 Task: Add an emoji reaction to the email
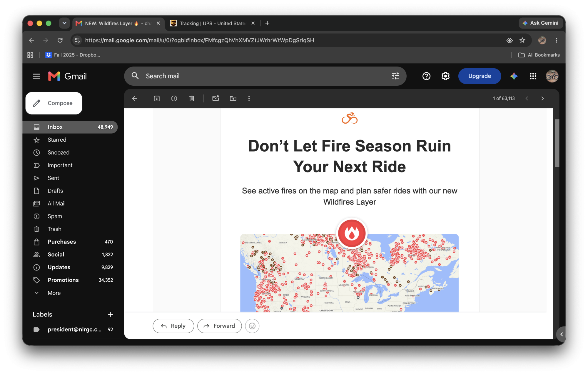click(x=252, y=326)
